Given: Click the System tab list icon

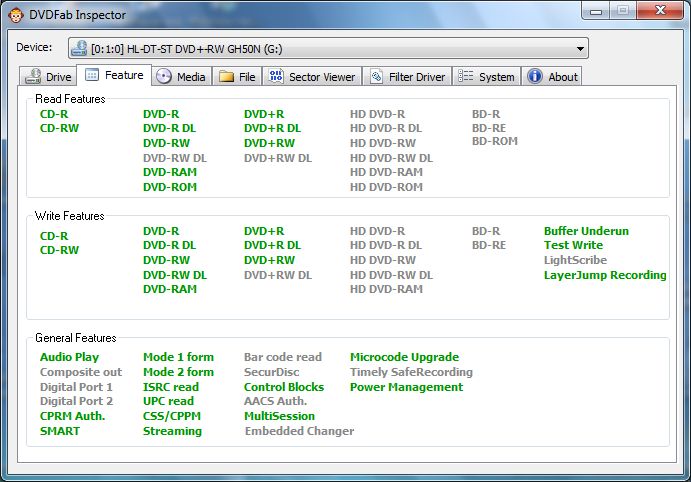Looking at the screenshot, I should (465, 76).
